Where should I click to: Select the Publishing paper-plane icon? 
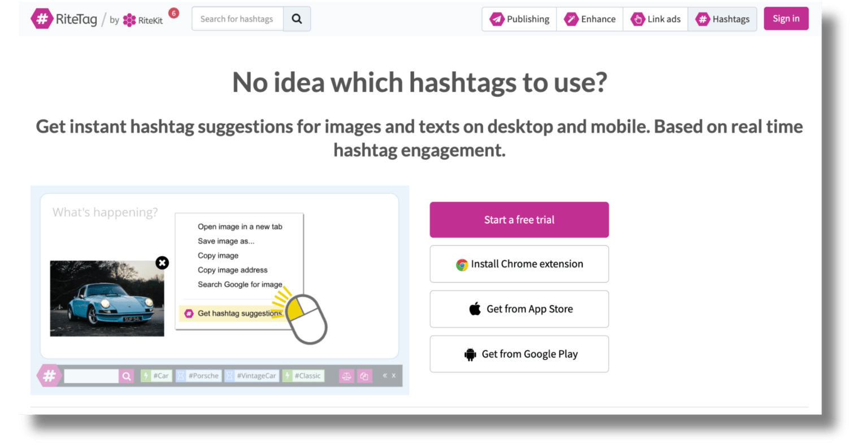[497, 19]
